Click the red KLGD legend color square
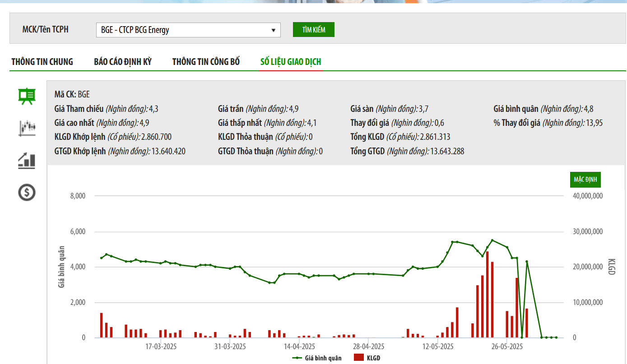The width and height of the screenshot is (627, 364). coord(359,358)
